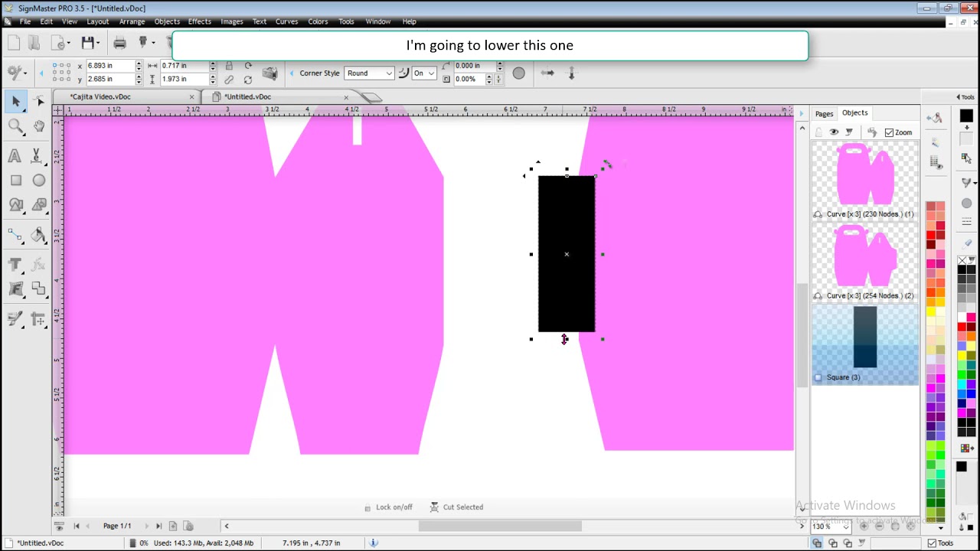Click the Cut Selected cutter icon

434,507
